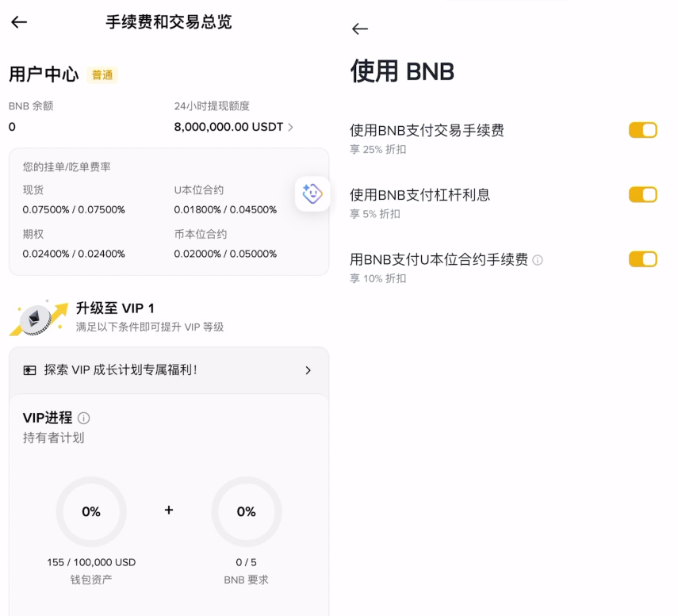Screen dimensions: 678x616
Task: Click the BNB 余额 label
Action: point(31,106)
